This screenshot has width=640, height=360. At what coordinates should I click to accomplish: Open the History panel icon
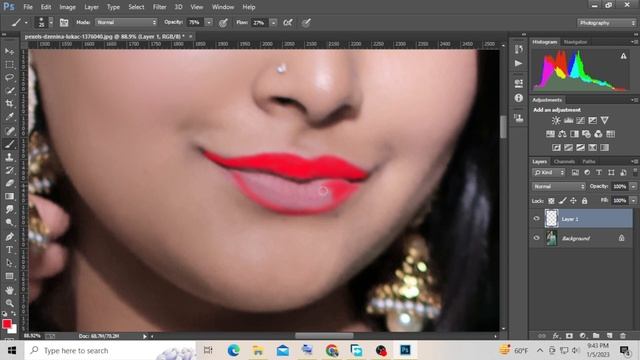pyautogui.click(x=518, y=49)
